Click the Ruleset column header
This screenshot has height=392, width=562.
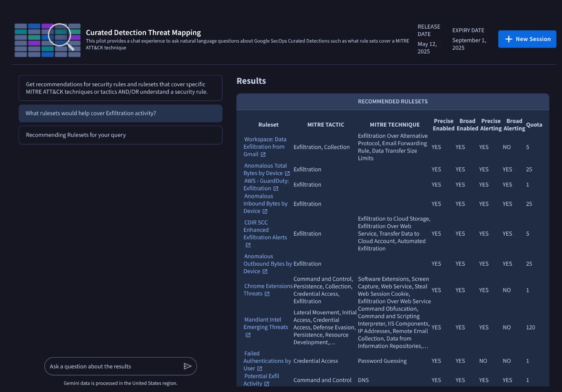(268, 124)
